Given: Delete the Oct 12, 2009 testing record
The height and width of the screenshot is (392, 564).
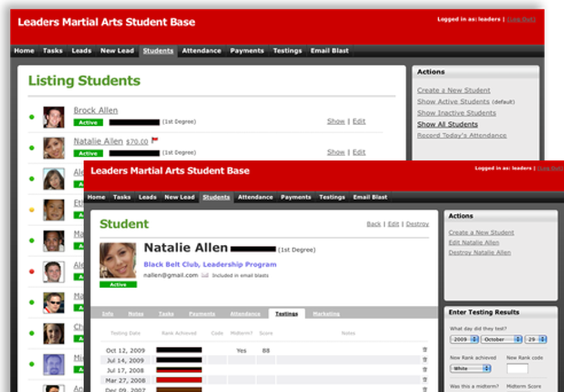Looking at the screenshot, I should pos(425,350).
